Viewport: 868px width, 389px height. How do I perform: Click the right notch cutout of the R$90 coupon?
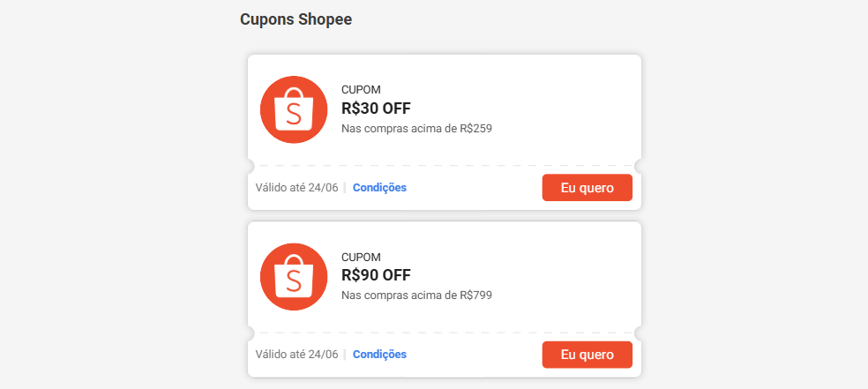[x=640, y=333]
